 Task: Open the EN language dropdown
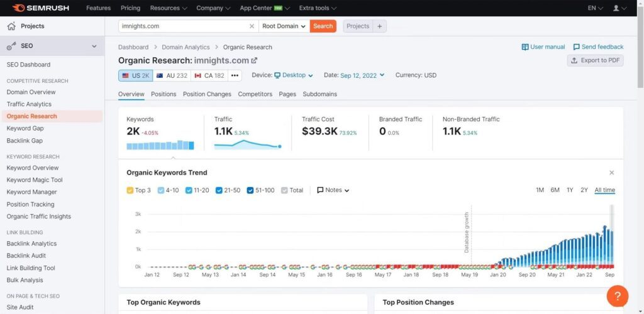[x=595, y=8]
